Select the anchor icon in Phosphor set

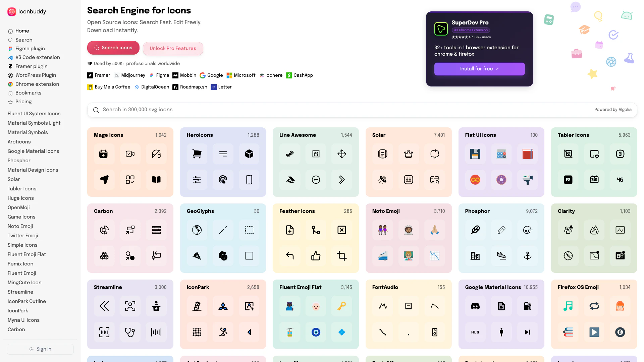tap(527, 256)
